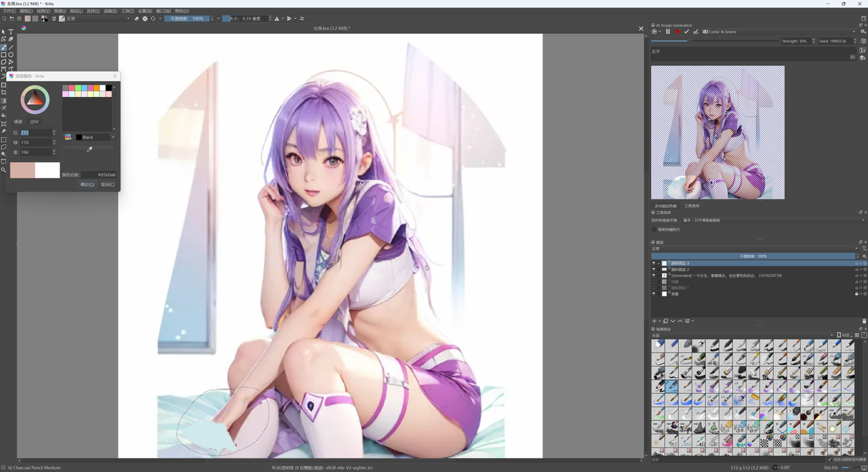Open the 基本 brush smoothing dropdown
Viewport: 868px width, 472px height.
(773, 220)
